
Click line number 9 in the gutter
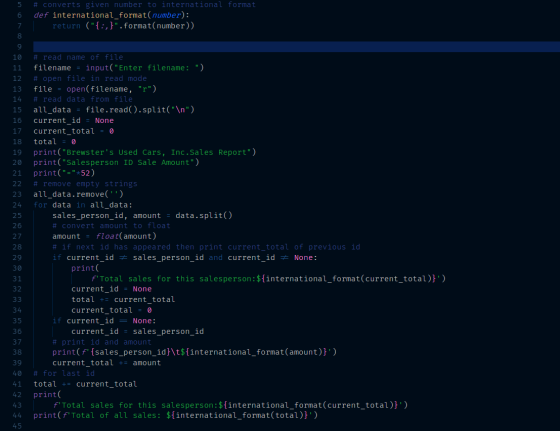[19, 47]
